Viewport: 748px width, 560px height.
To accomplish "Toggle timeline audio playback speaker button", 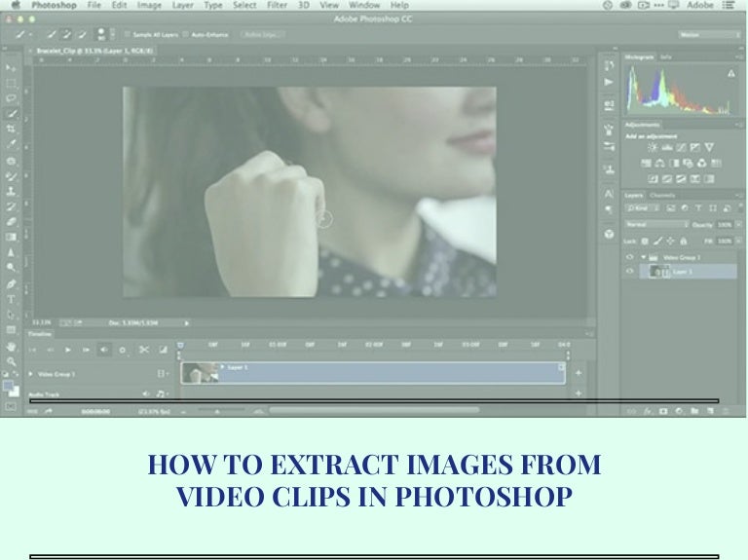I will click(103, 350).
